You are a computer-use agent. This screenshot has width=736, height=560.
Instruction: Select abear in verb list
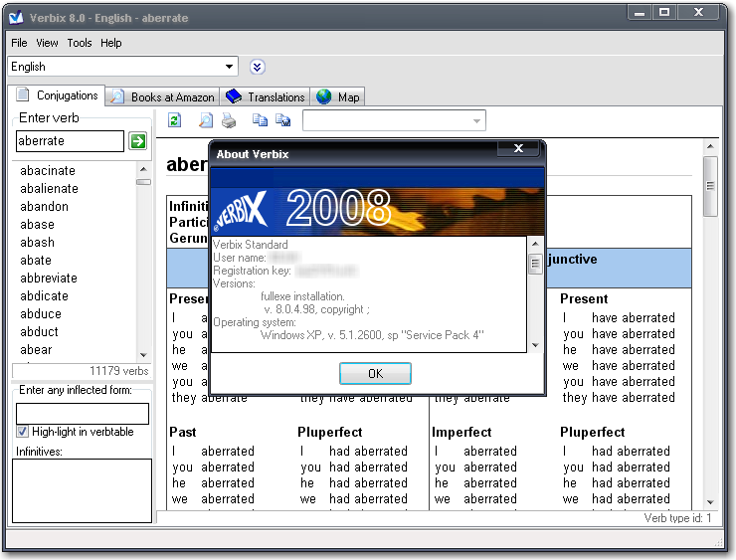36,349
